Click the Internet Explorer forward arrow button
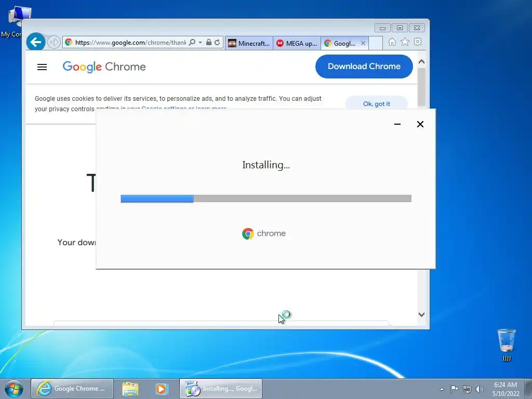Screen dimensions: 532x399 [x=54, y=42]
